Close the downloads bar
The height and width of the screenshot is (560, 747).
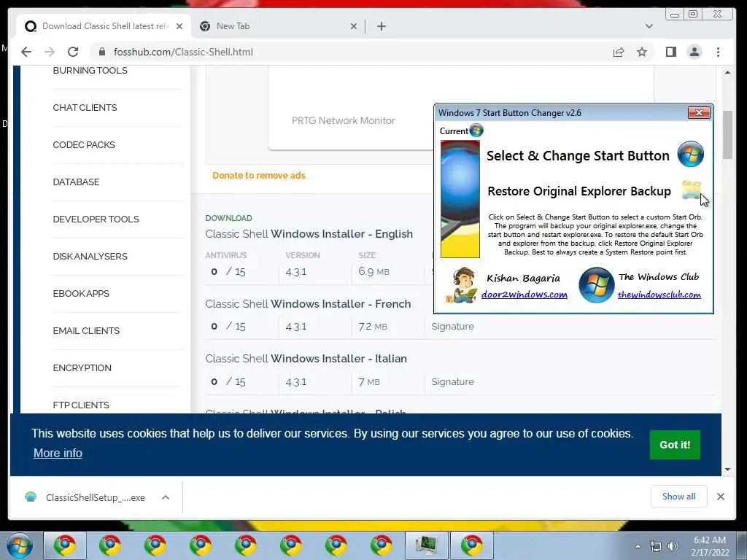pyautogui.click(x=720, y=497)
